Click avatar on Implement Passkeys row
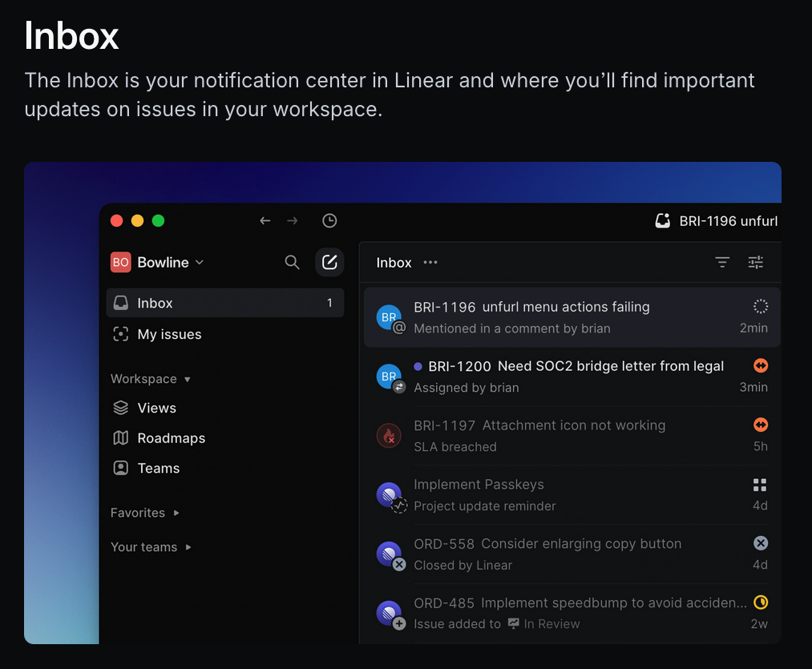This screenshot has width=812, height=669. click(x=389, y=494)
